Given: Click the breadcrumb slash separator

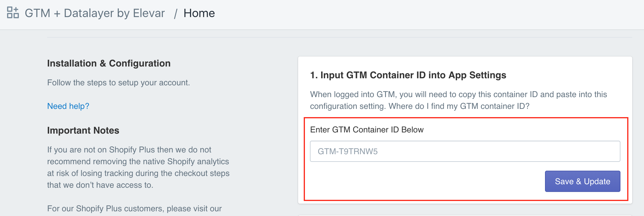Looking at the screenshot, I should [175, 14].
